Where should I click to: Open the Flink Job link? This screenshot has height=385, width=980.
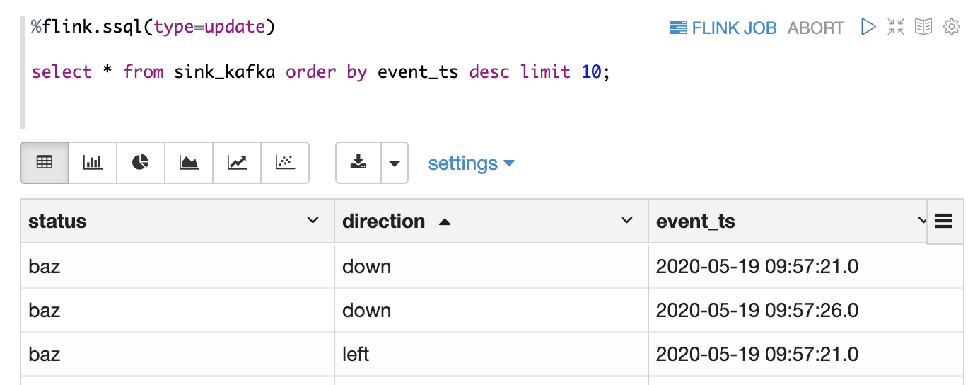pyautogui.click(x=723, y=28)
